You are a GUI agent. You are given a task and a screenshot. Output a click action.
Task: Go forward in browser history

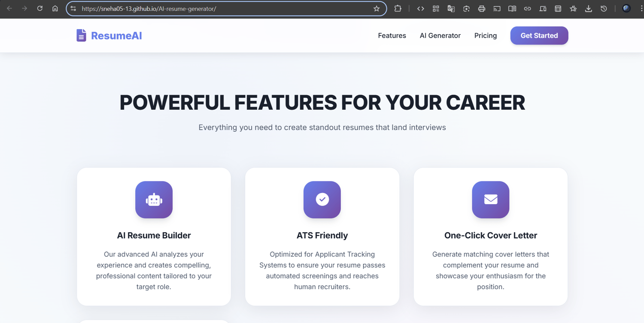click(x=24, y=9)
